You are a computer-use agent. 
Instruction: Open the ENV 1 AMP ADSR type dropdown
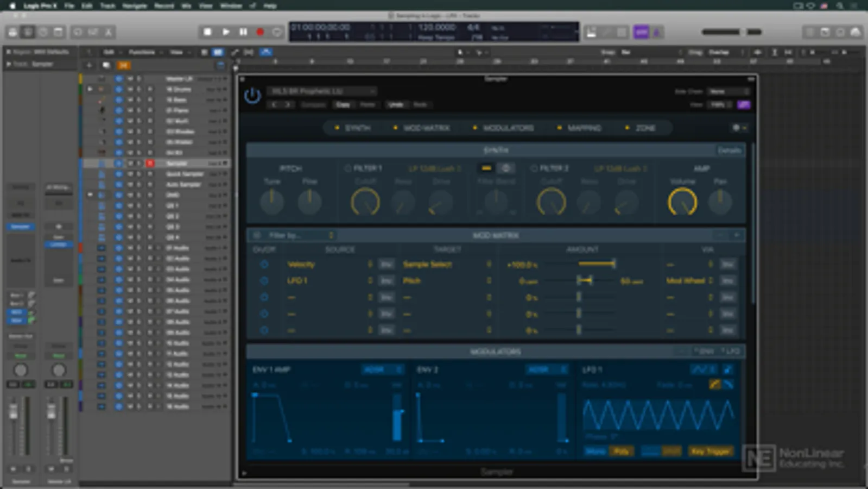(383, 369)
